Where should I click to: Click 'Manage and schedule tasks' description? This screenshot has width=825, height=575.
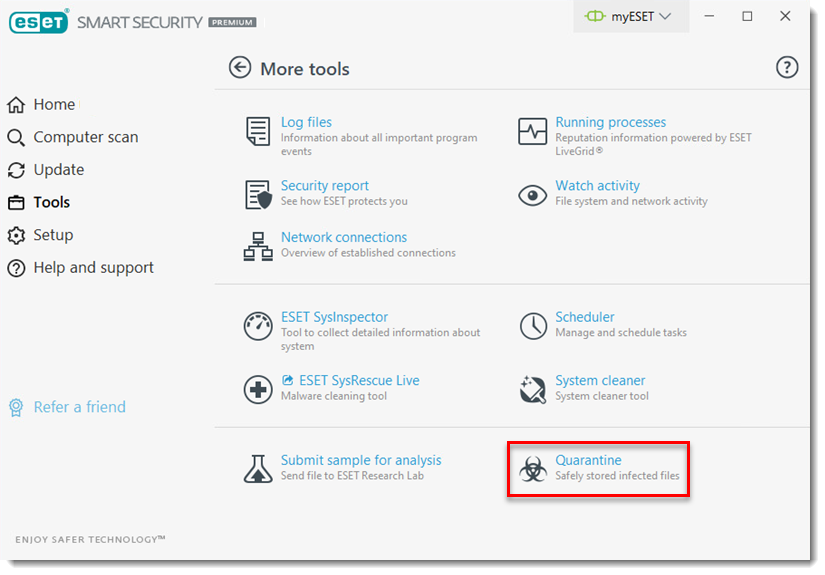(x=621, y=332)
